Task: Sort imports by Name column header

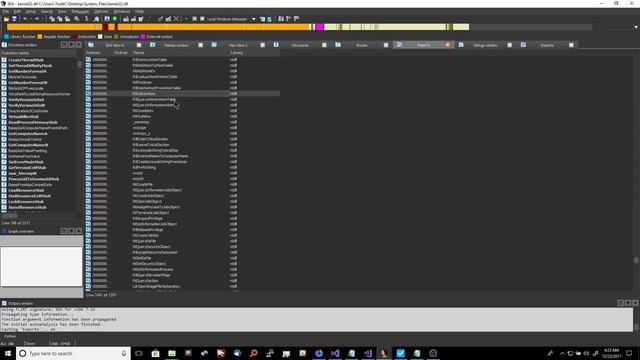Action: [x=180, y=53]
